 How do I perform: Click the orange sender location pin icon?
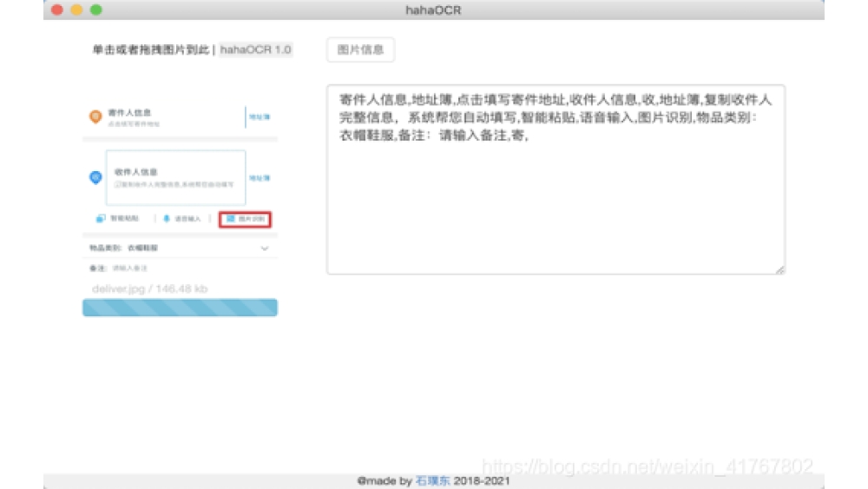click(95, 116)
